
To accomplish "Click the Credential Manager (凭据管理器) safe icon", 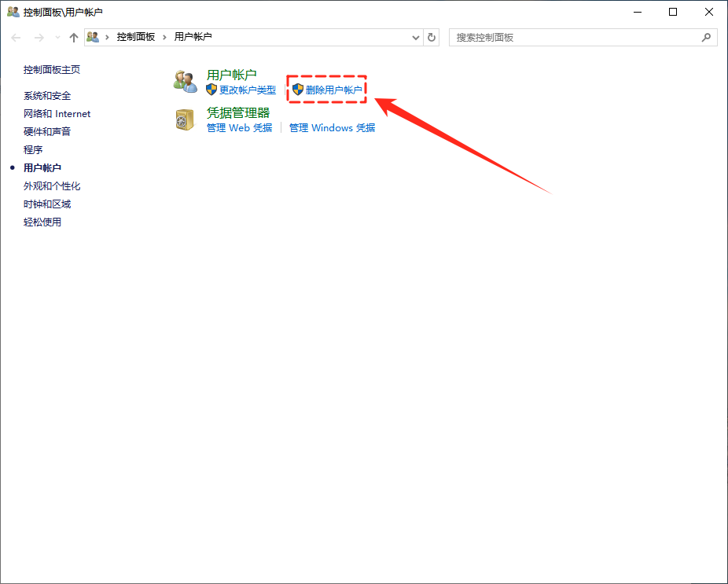I will point(186,119).
